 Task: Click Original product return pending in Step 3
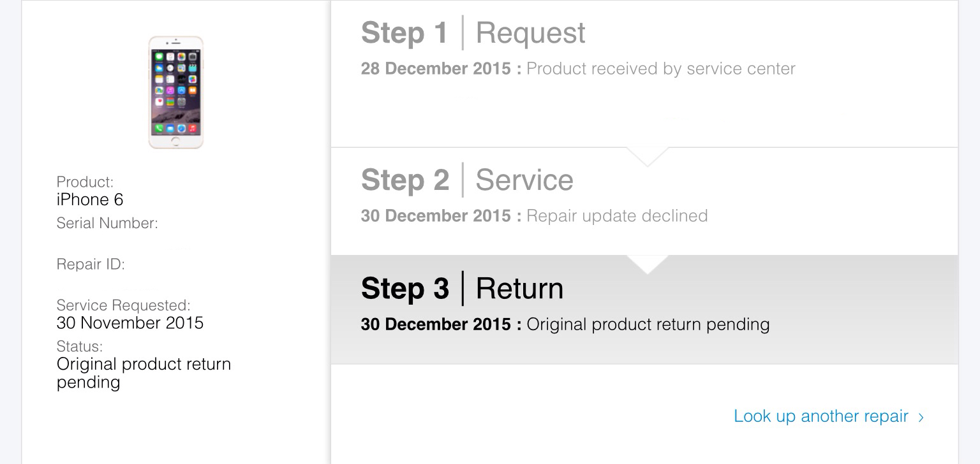(648, 324)
